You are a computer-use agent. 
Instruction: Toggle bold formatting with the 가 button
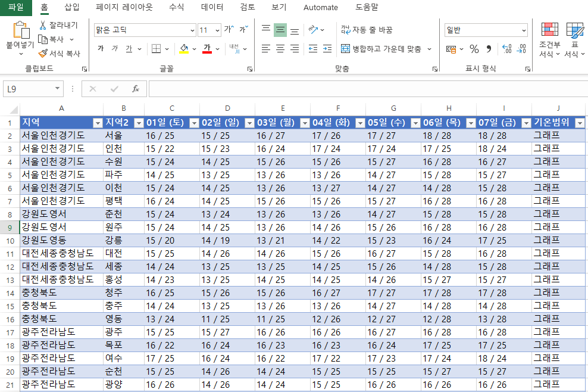(x=101, y=49)
